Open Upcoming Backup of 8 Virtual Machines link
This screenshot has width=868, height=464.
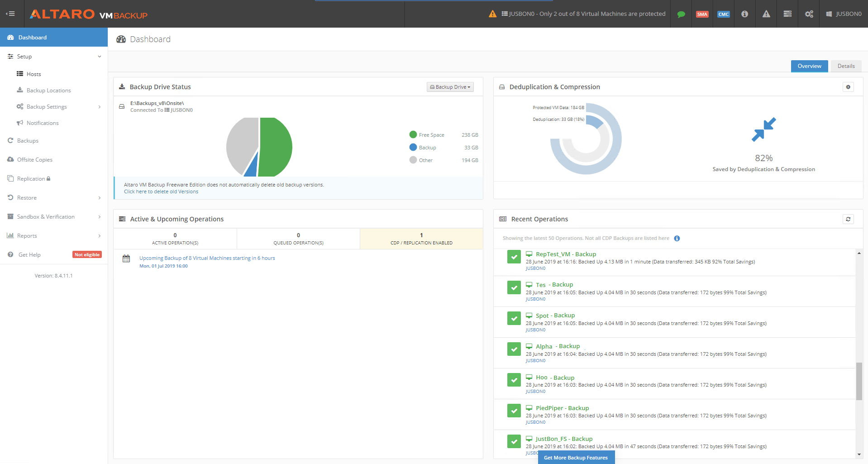[x=207, y=258]
